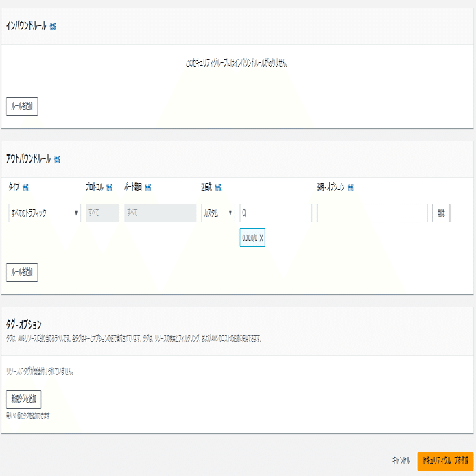Remove the 0.0.0.0/0 destination tag
Screen dimensions: 476x476
[261, 238]
